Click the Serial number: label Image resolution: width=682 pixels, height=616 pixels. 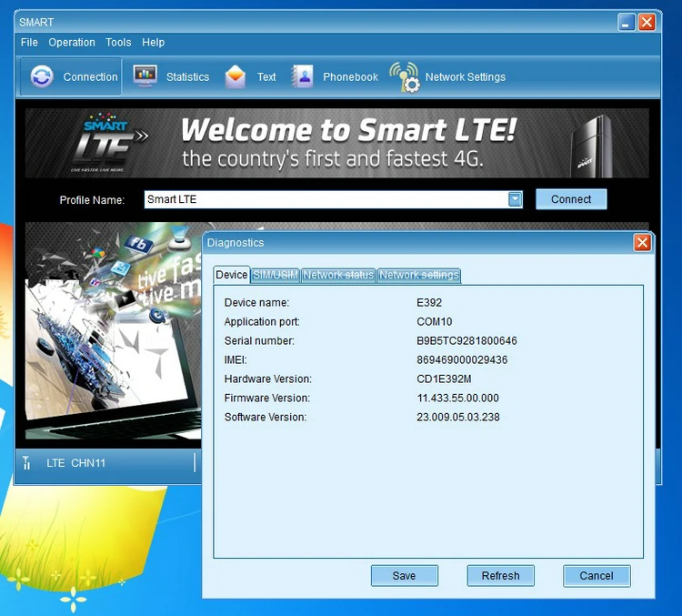pos(259,341)
